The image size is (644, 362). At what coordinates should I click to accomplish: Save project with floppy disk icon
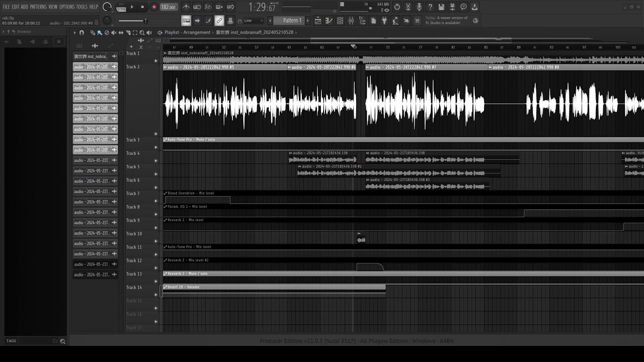point(441,7)
